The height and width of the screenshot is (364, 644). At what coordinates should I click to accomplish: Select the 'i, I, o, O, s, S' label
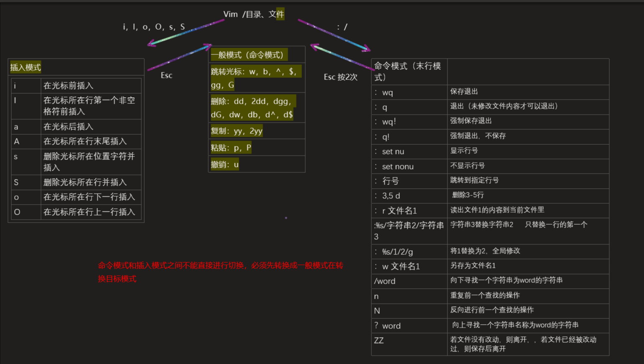[x=154, y=27]
